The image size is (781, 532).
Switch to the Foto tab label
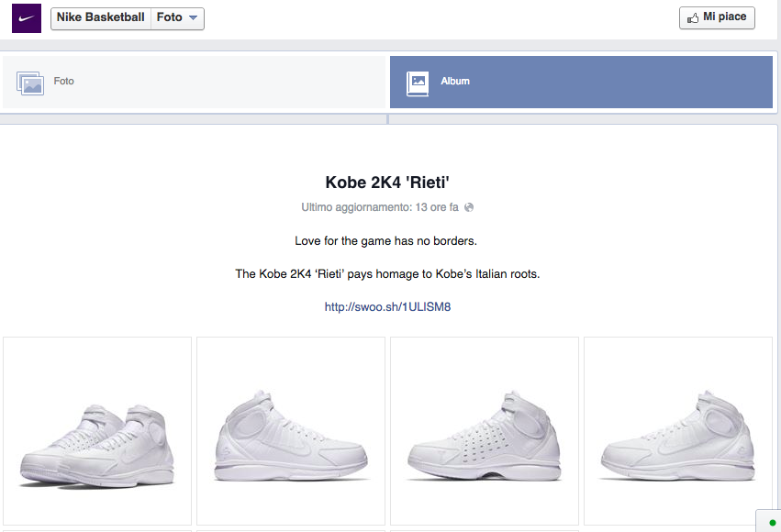[x=63, y=82]
